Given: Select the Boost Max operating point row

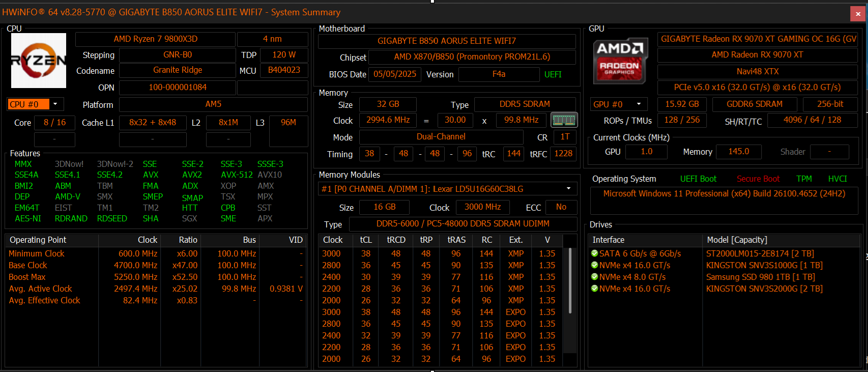Looking at the screenshot, I should (x=156, y=277).
